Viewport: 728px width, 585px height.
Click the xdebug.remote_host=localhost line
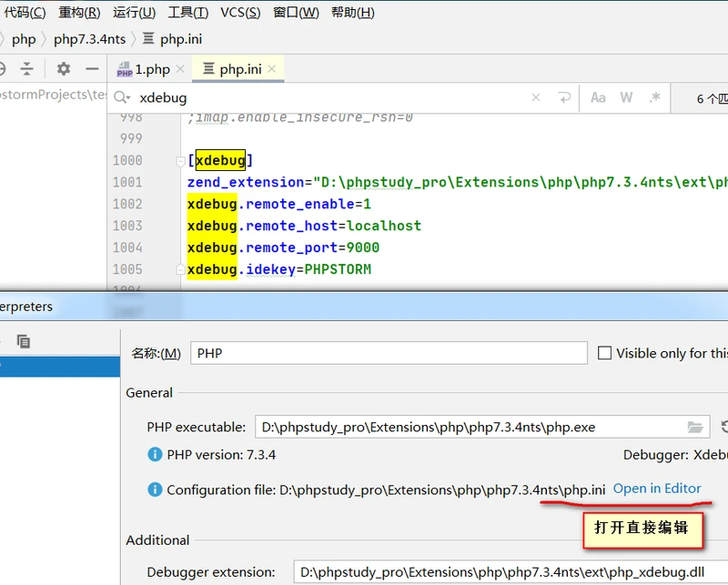304,226
